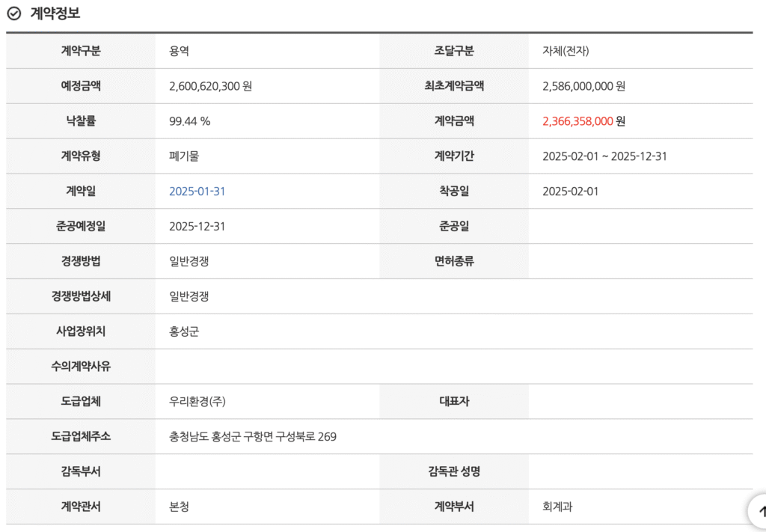Screen dimensions: 766x532
Task: Click the 계약유형 value 폐기물
Action: [x=184, y=156]
